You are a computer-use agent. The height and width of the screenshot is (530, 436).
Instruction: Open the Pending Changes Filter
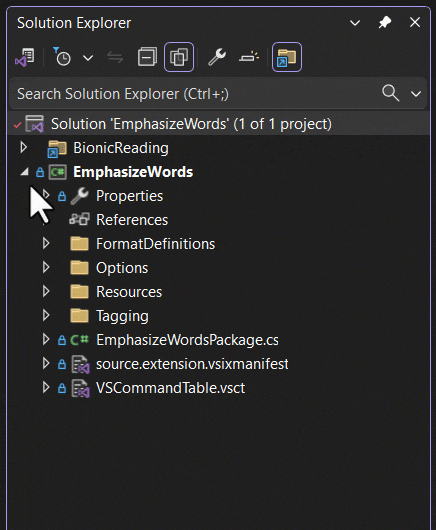[62, 57]
